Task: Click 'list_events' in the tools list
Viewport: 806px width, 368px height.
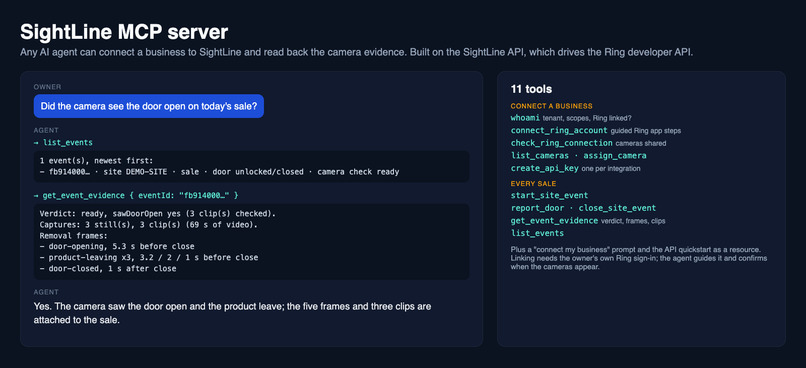Action: [x=537, y=233]
